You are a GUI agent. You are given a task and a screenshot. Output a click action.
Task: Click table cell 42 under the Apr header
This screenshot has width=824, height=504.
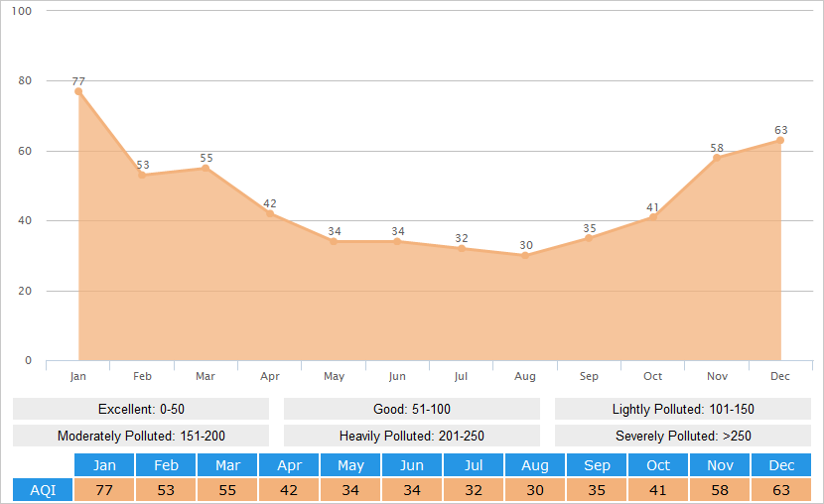click(289, 490)
